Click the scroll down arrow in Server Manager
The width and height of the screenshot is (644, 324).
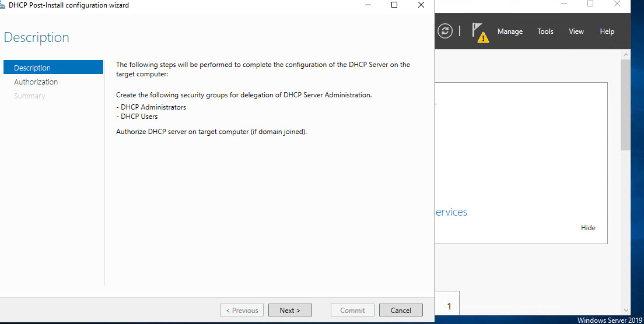click(625, 311)
